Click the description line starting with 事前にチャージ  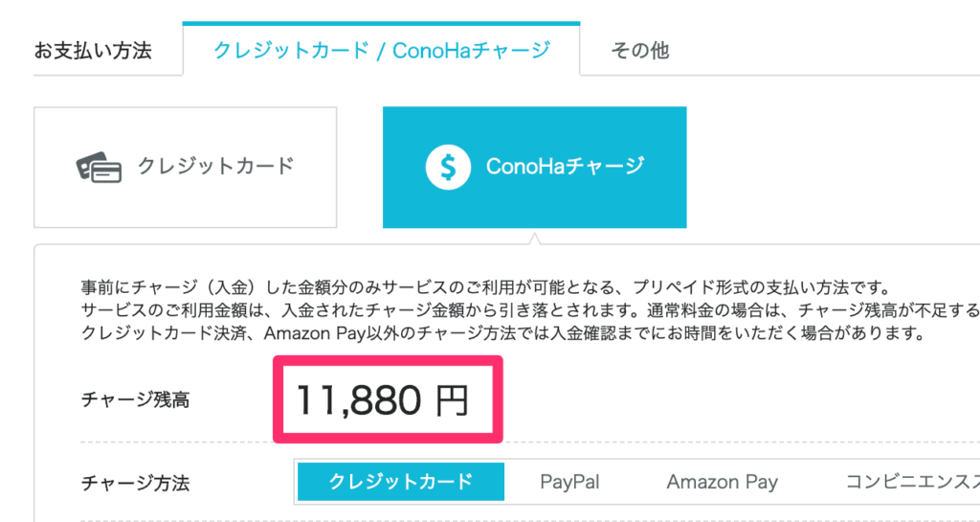click(485, 288)
